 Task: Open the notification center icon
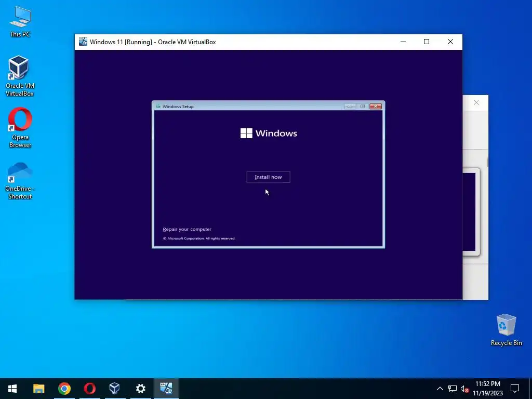pos(515,389)
